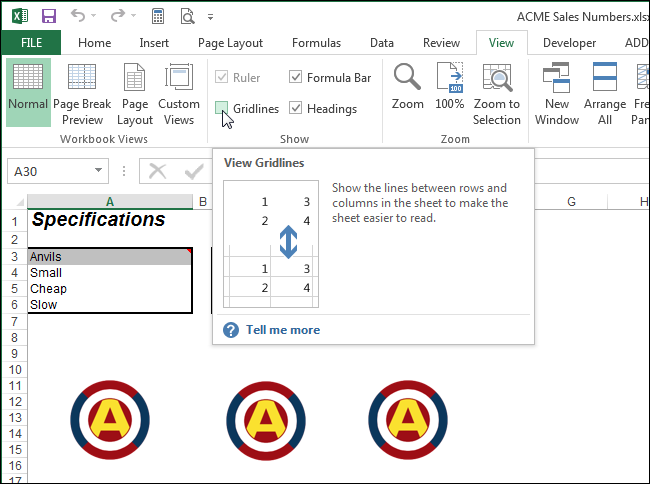This screenshot has width=650, height=484.
Task: Select column A header
Action: click(x=110, y=202)
